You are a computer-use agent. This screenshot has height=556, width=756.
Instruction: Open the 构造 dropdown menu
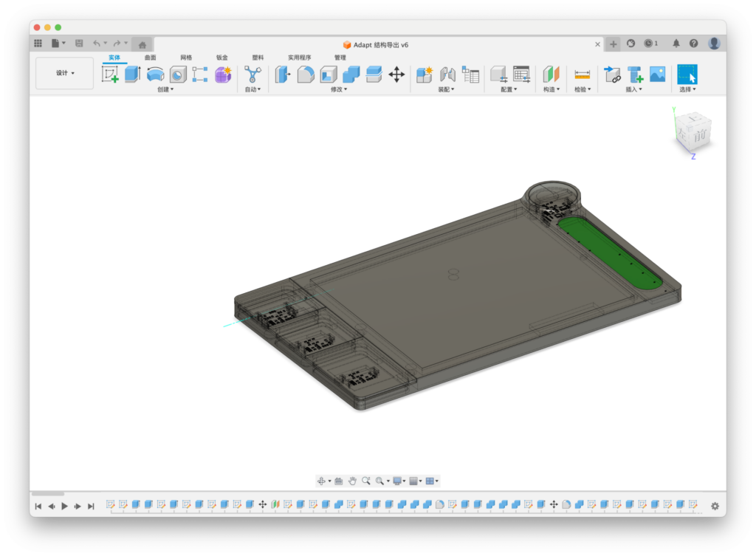pyautogui.click(x=551, y=89)
